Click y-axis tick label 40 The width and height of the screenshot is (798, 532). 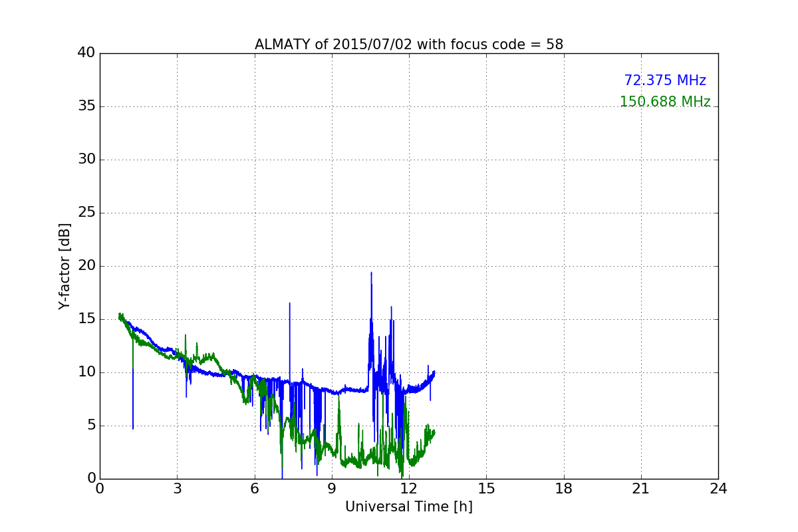[86, 53]
